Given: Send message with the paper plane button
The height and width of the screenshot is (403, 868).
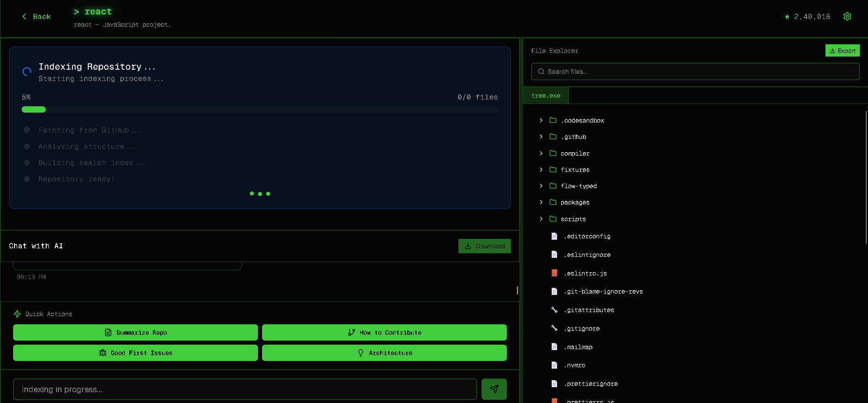Looking at the screenshot, I should click(494, 389).
